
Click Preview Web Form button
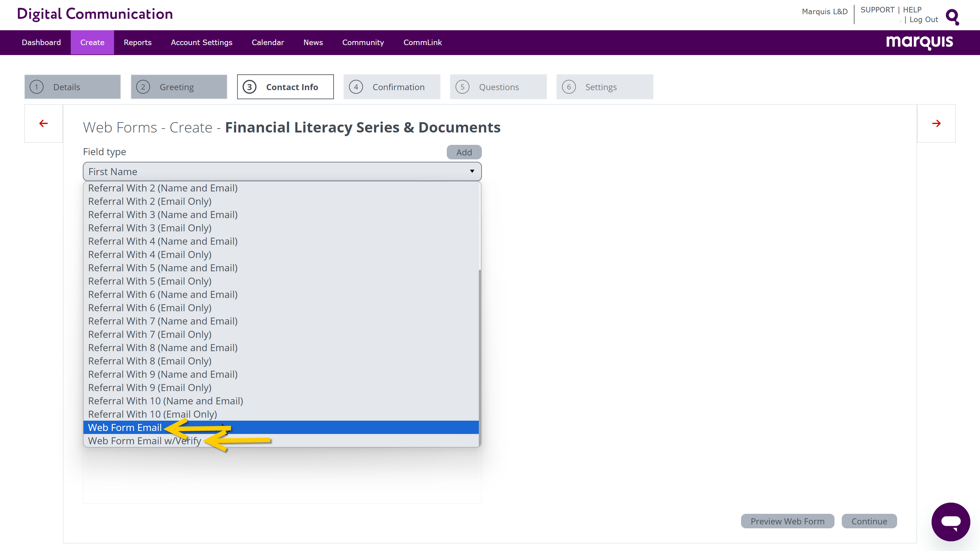tap(788, 521)
